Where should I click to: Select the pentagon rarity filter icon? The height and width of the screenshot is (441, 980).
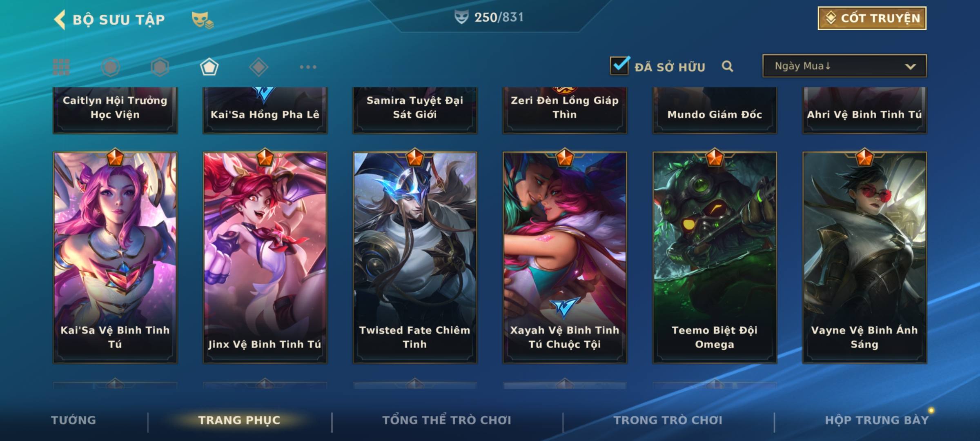[209, 67]
